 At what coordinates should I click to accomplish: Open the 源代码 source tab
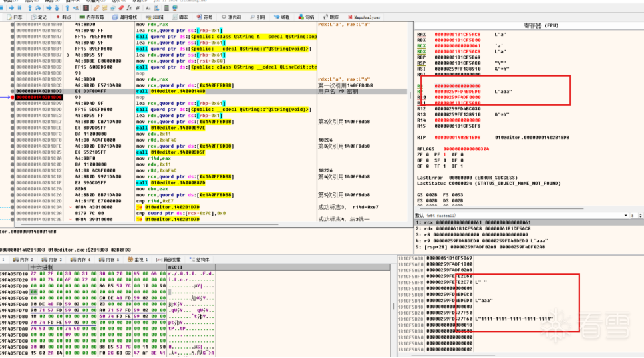pos(232,17)
